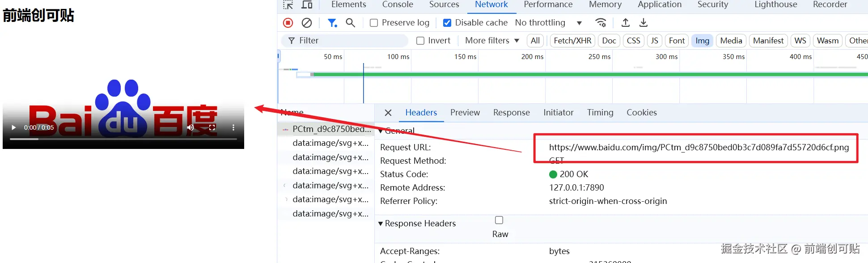The width and height of the screenshot is (868, 263).
Task: Open the Recorder panel tab
Action: point(830,4)
